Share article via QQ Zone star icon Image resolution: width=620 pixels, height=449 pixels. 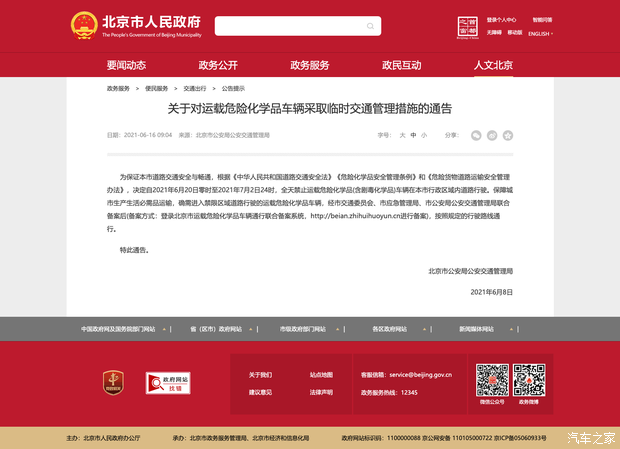tap(508, 136)
